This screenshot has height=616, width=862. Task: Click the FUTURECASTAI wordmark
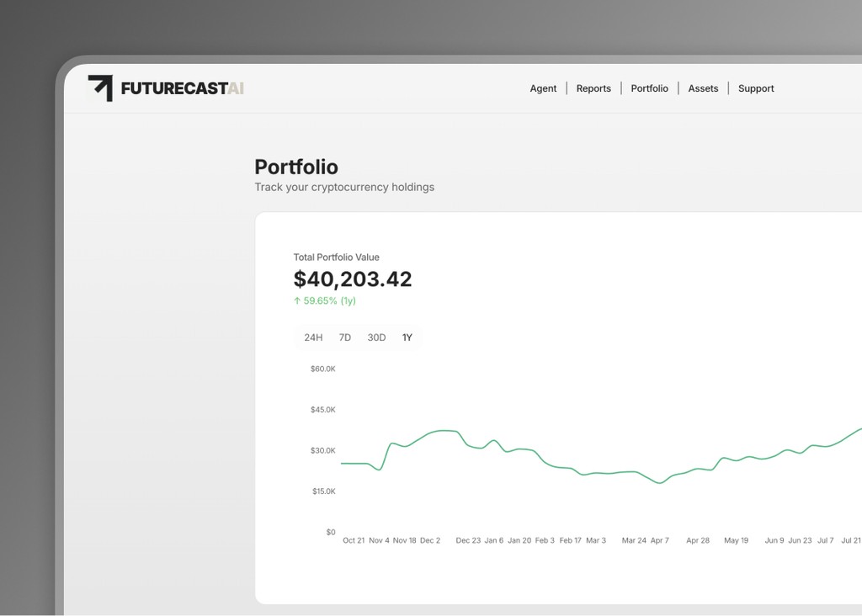tap(182, 88)
